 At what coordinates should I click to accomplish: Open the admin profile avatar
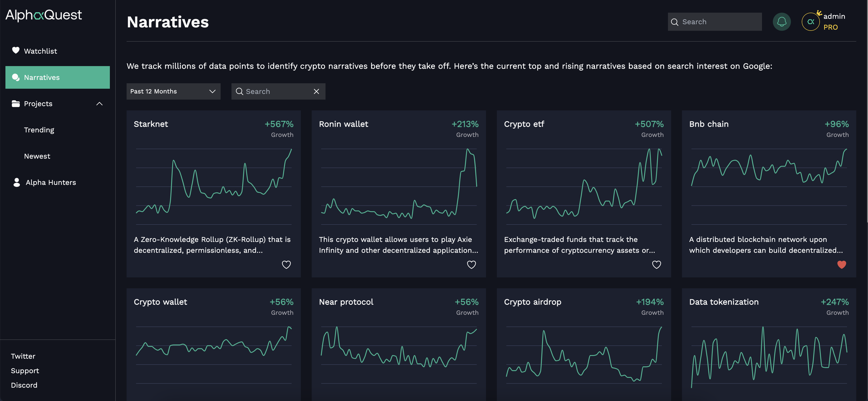810,22
